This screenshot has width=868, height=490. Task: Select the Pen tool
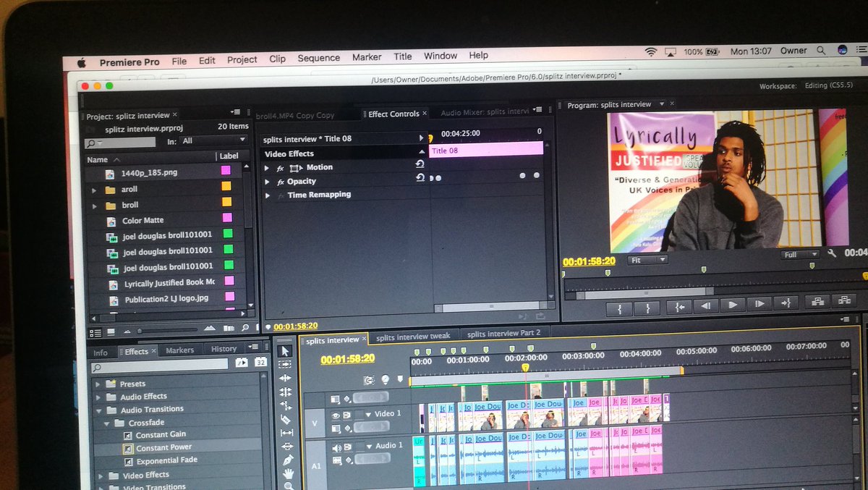point(288,460)
